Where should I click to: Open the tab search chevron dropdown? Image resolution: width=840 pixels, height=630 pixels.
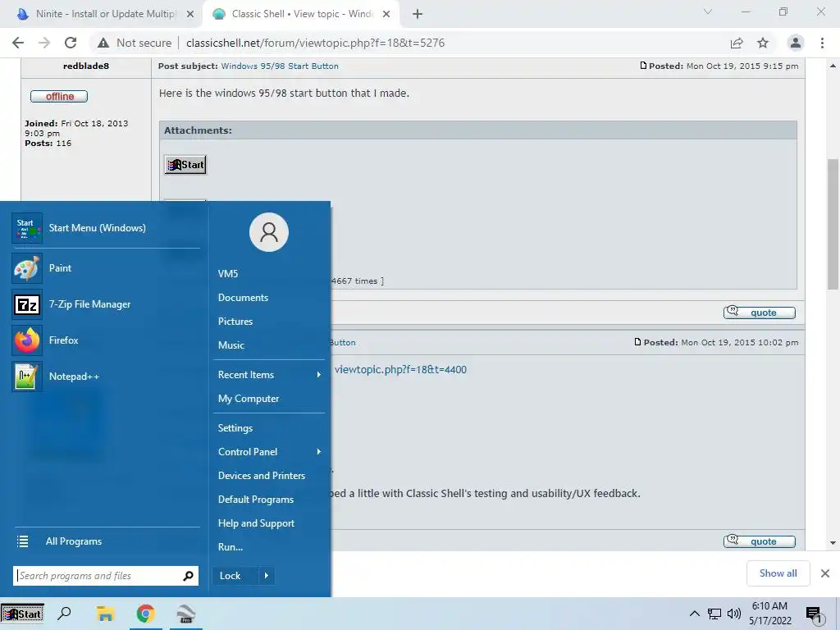point(708,11)
